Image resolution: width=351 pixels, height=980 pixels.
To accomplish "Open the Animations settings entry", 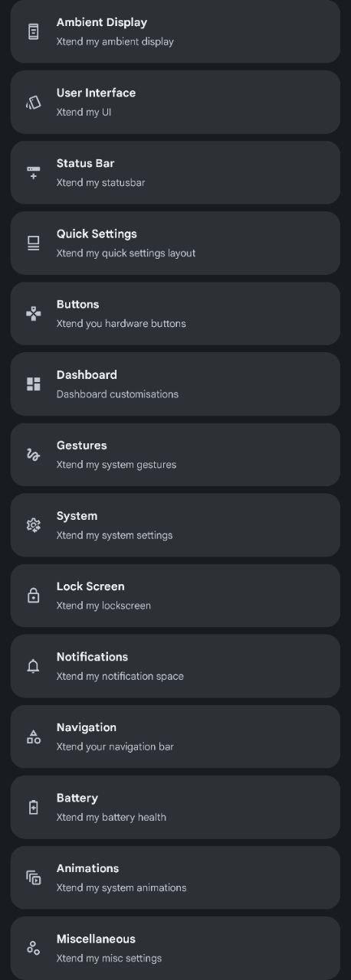I will click(x=175, y=877).
